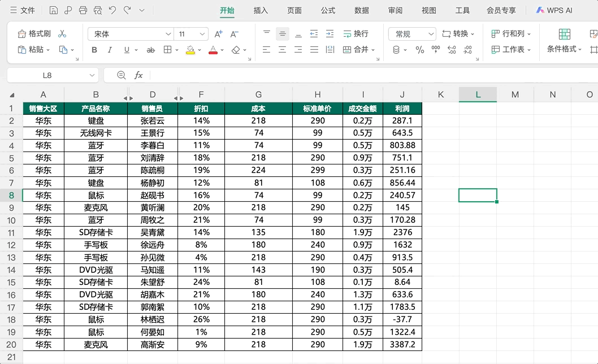Click the increase decimal places icon
This screenshot has width=598, height=364.
(452, 50)
